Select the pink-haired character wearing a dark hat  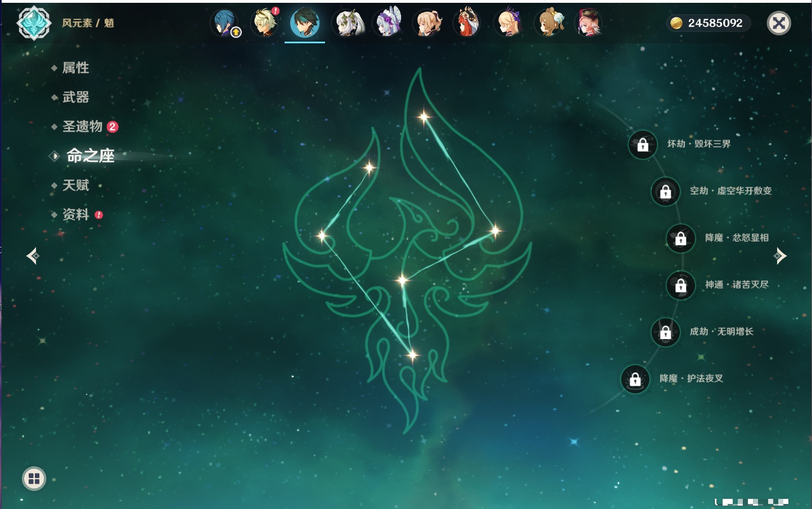point(589,23)
